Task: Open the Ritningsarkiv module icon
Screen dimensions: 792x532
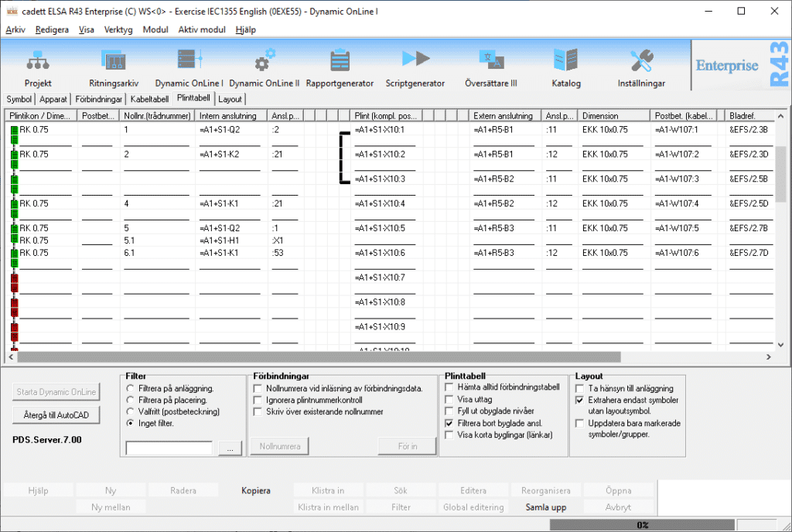Action: coord(113,62)
